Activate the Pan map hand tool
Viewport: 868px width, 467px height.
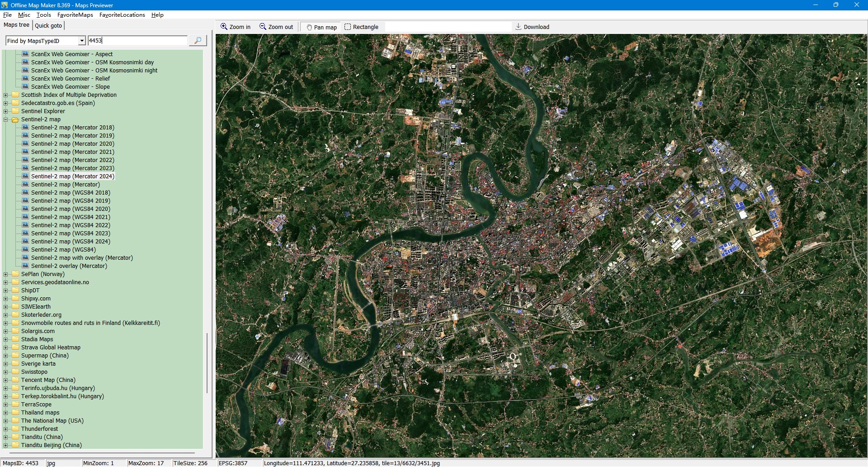321,27
